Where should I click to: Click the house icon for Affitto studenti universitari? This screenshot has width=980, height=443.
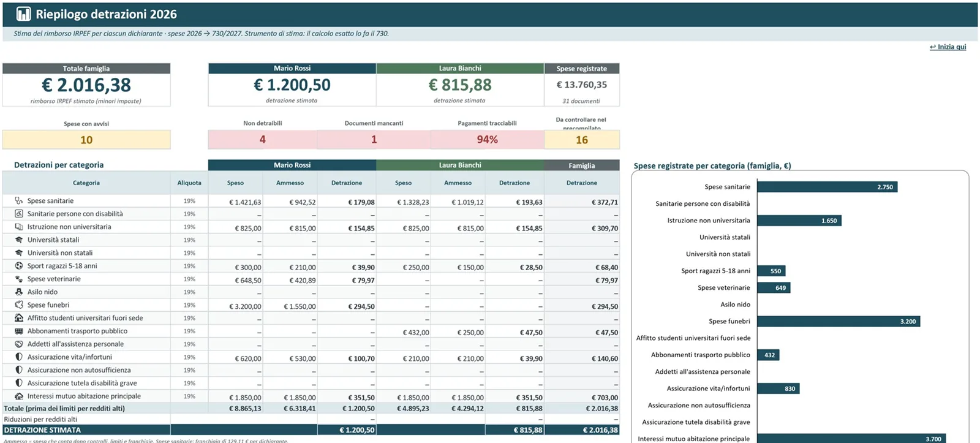click(x=19, y=318)
